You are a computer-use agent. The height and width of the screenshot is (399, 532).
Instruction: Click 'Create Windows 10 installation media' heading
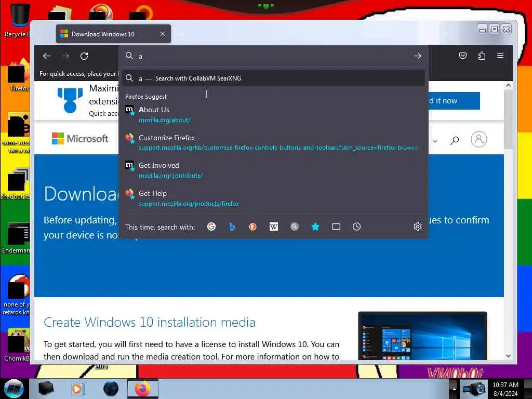coord(149,322)
